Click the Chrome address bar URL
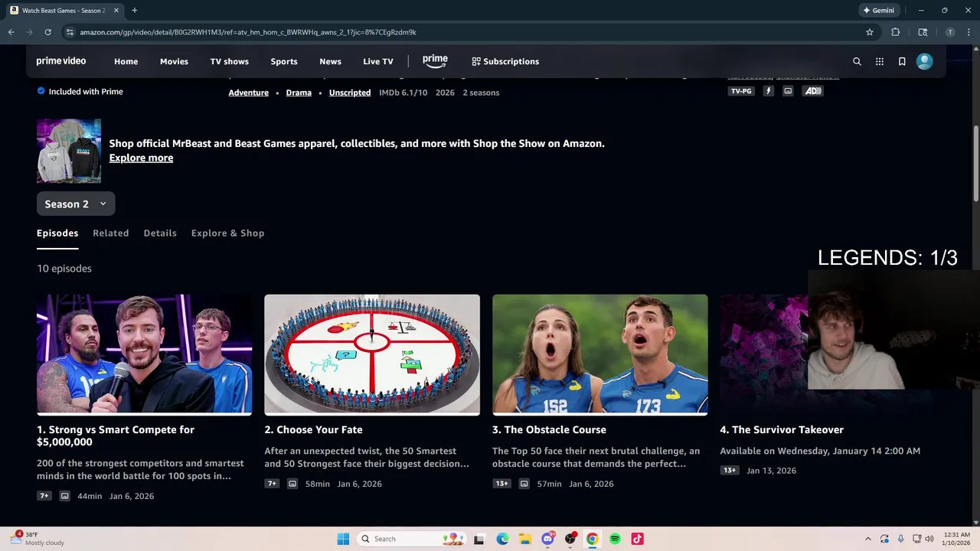Viewport: 980px width, 551px height. (248, 32)
